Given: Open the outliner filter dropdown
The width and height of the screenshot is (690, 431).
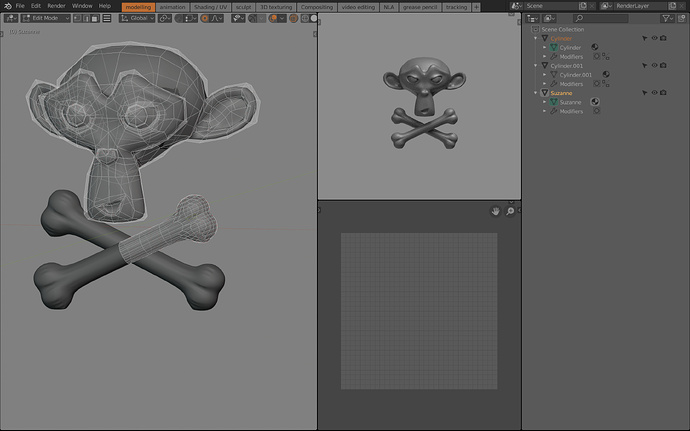Looking at the screenshot, I should pyautogui.click(x=668, y=18).
